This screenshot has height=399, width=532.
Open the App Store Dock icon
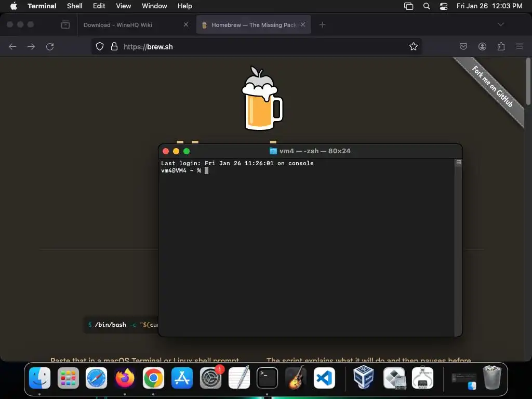(x=182, y=378)
